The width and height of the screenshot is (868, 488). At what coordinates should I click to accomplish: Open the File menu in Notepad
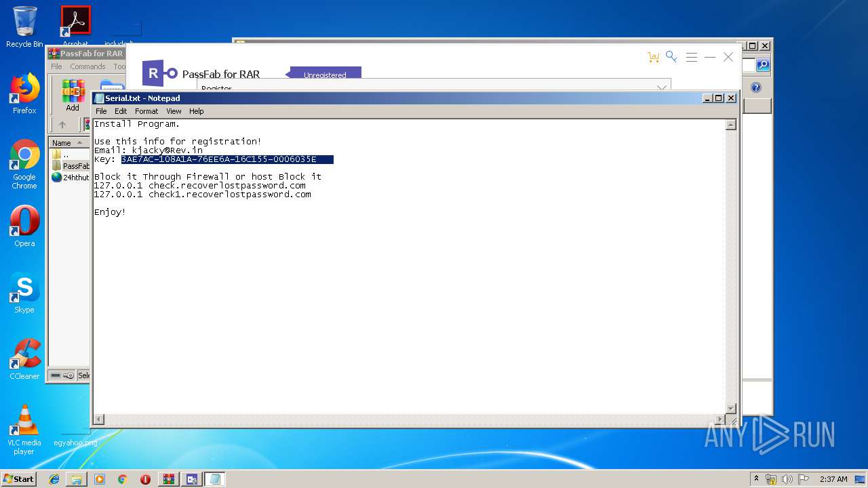point(101,111)
